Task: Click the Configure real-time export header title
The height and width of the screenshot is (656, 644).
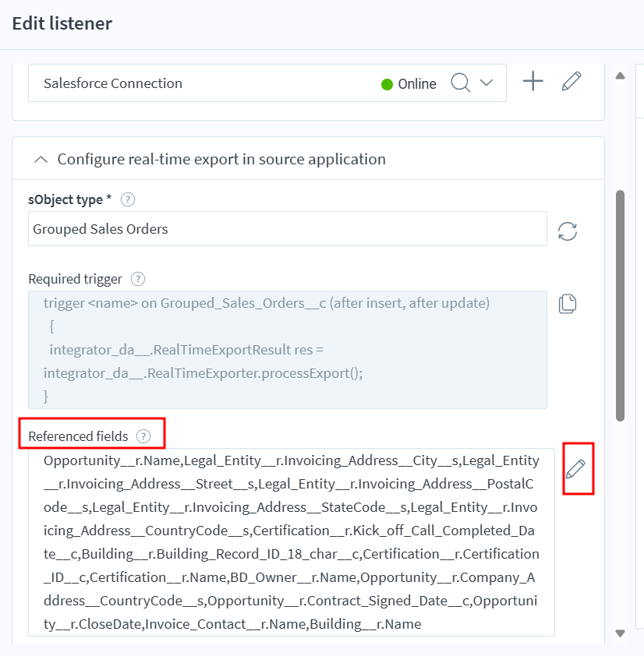Action: point(221,160)
